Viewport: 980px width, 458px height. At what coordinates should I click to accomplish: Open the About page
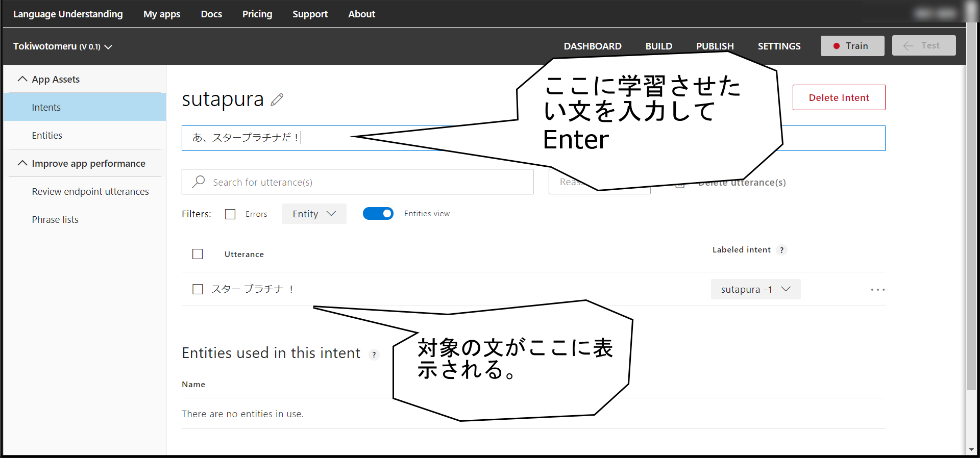pyautogui.click(x=361, y=14)
